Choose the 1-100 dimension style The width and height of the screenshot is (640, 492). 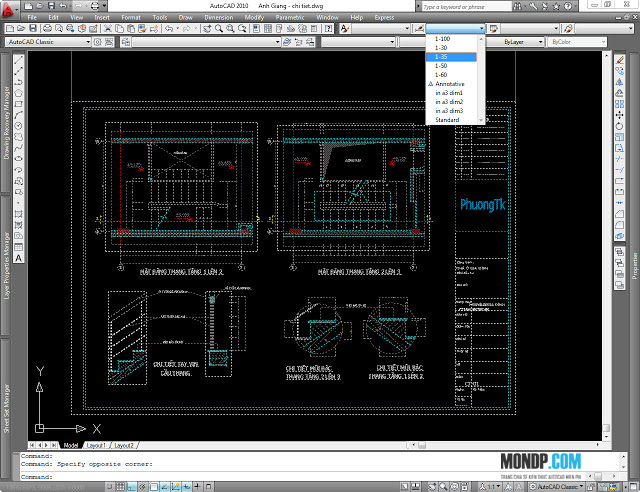tap(451, 39)
